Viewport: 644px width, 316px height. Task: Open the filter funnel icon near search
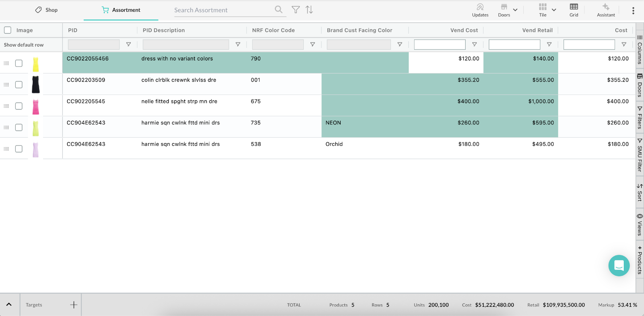tap(295, 10)
